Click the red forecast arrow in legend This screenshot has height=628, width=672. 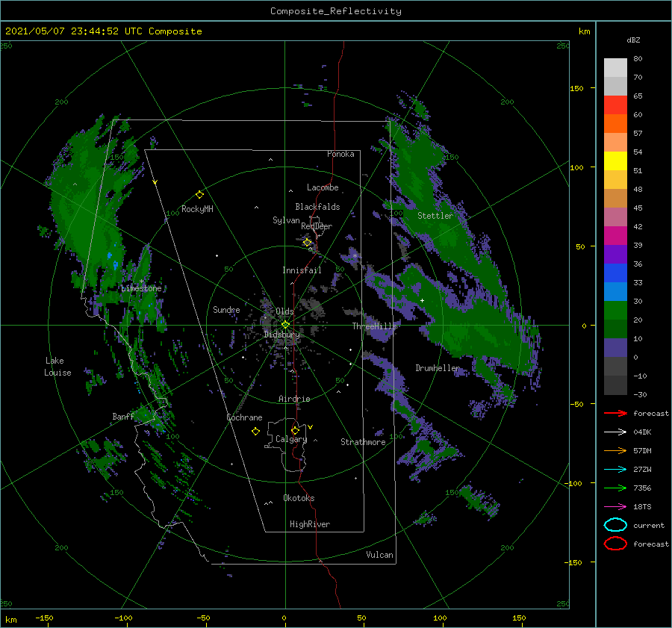coord(615,413)
